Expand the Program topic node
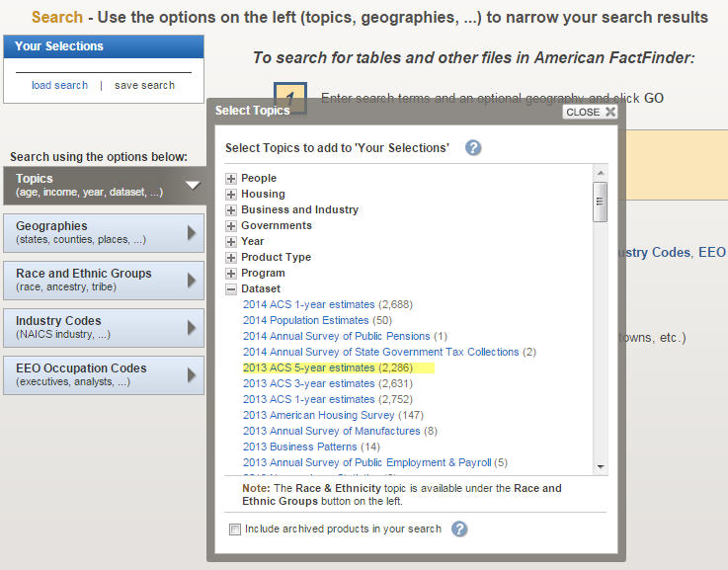 231,273
